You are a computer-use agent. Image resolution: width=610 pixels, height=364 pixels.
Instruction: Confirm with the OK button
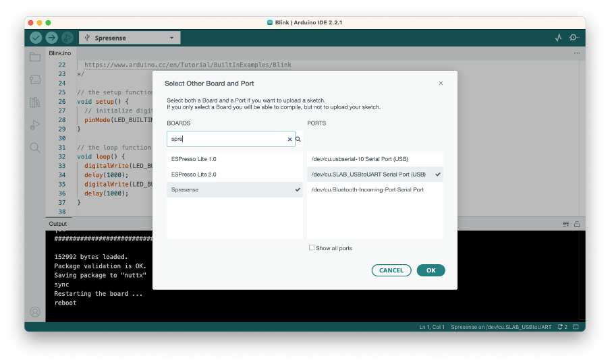(x=431, y=270)
